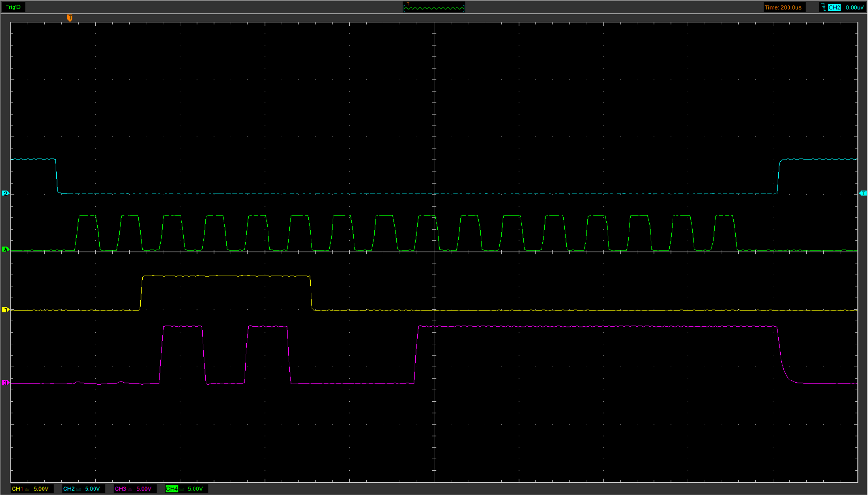Click the cyan trigger level marker on right edge
This screenshot has width=868, height=495.
(x=863, y=193)
